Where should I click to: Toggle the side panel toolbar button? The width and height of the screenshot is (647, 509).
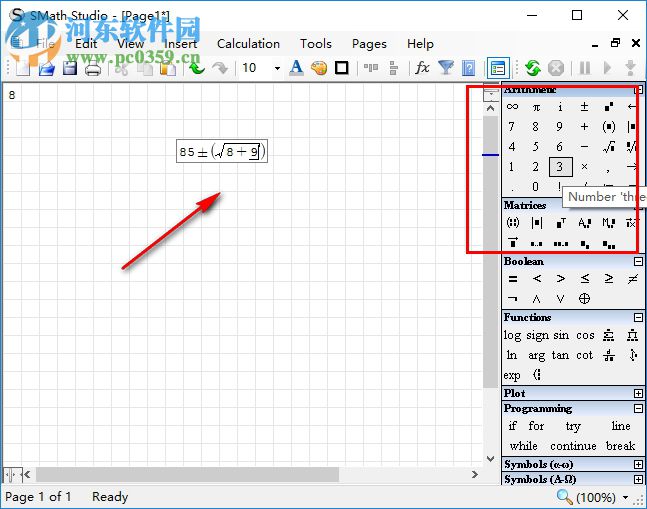point(498,68)
